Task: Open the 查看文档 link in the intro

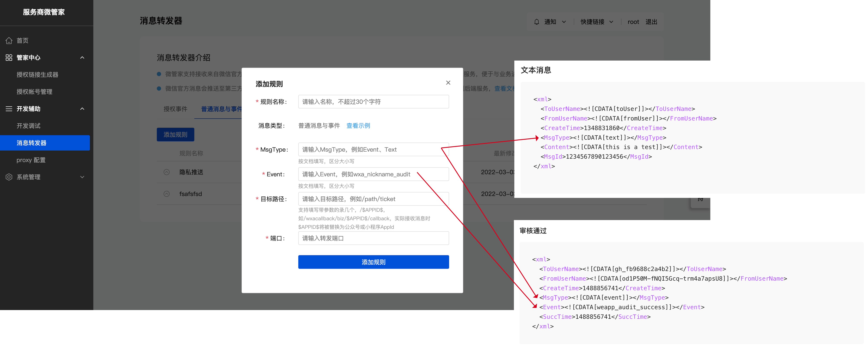Action: click(x=504, y=88)
